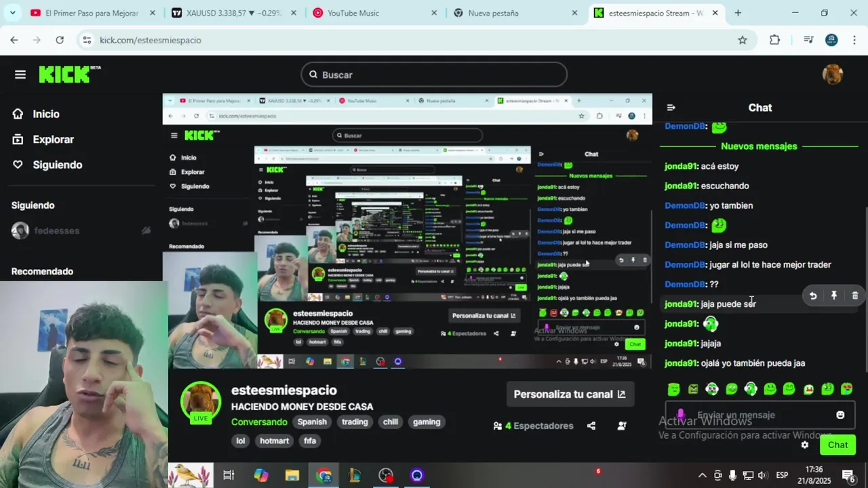Insert the heart-eyes emote at row end
The image size is (868, 488).
tap(847, 389)
